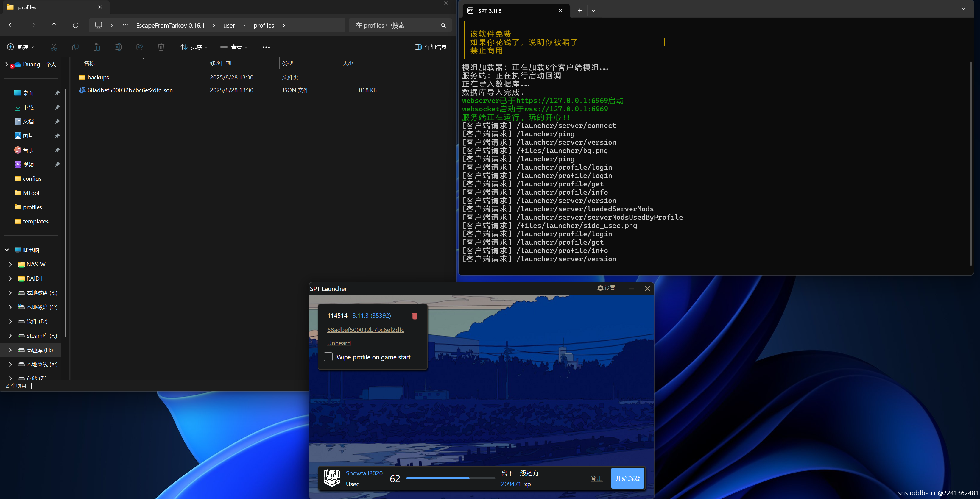Expand 本地磁盘 (C:) tree node
Screen dimensions: 980x499
click(x=10, y=307)
